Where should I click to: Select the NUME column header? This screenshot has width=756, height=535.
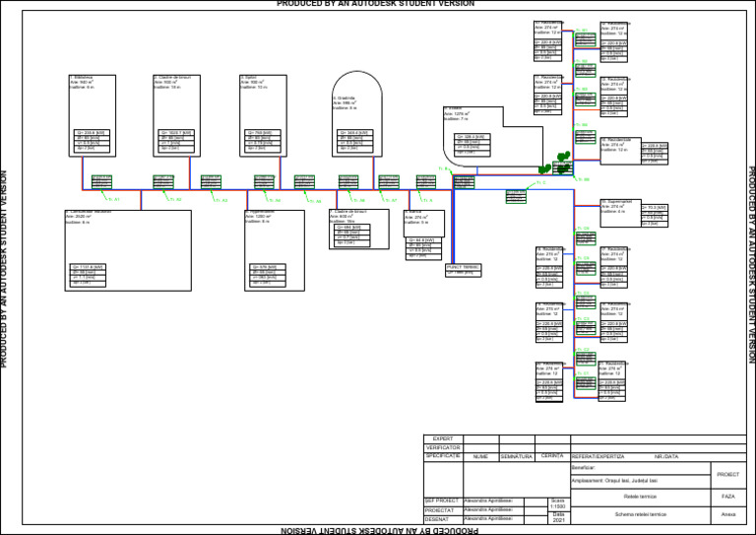pos(480,456)
